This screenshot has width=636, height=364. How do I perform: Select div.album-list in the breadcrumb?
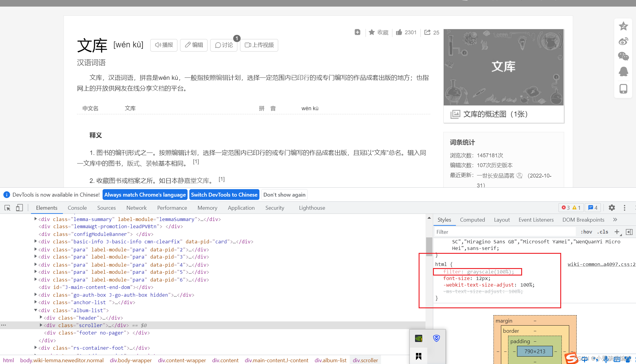[330, 360]
